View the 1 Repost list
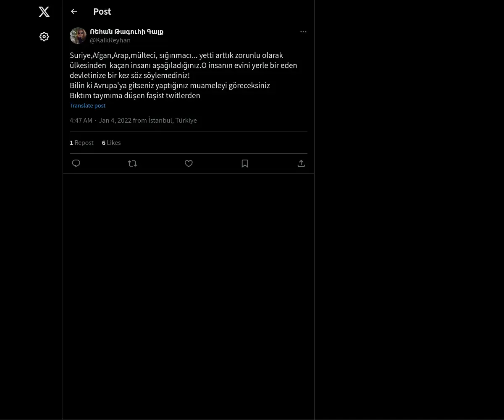Viewport: 504px width, 420px height. (x=81, y=143)
